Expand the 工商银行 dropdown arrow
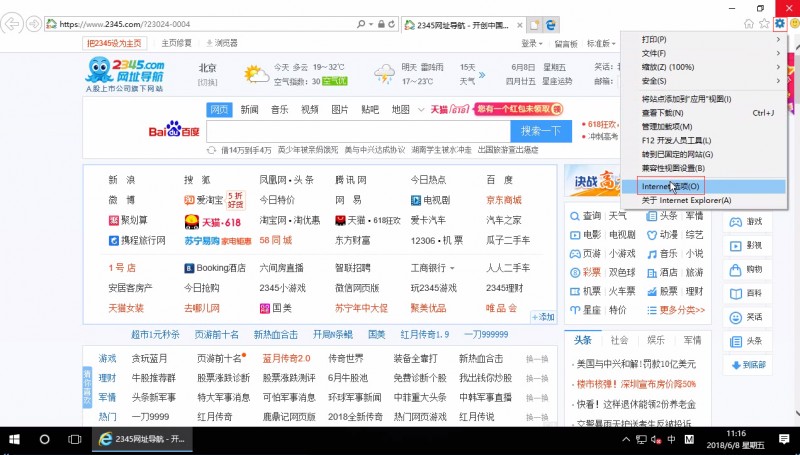Viewport: 800px width, 455px height. (x=452, y=268)
